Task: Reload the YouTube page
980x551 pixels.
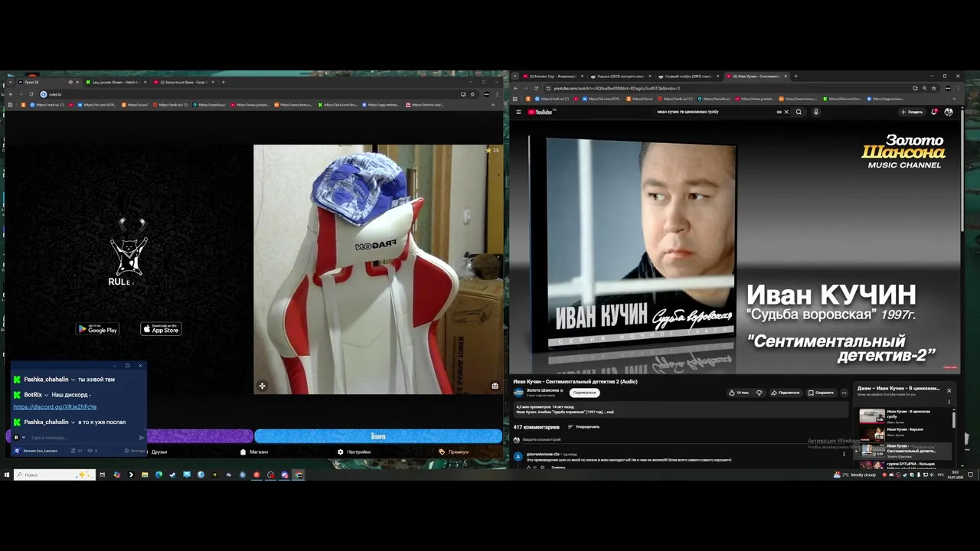Action: (x=536, y=88)
